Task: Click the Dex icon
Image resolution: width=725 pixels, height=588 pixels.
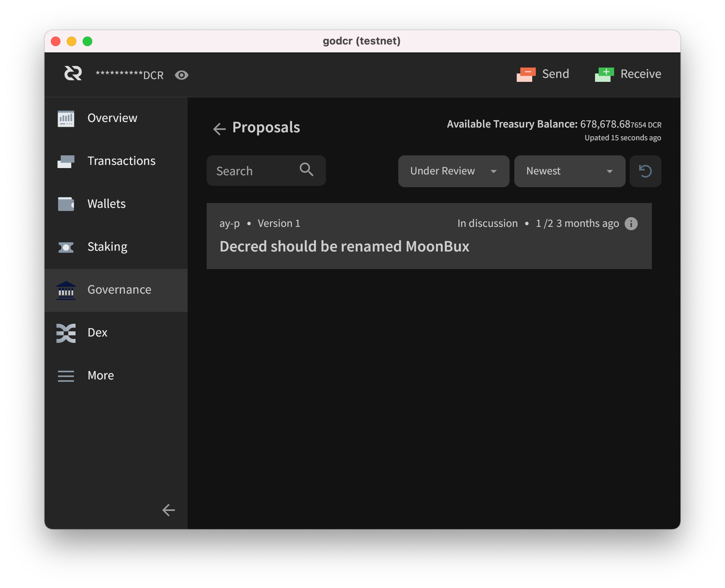Action: 66,333
